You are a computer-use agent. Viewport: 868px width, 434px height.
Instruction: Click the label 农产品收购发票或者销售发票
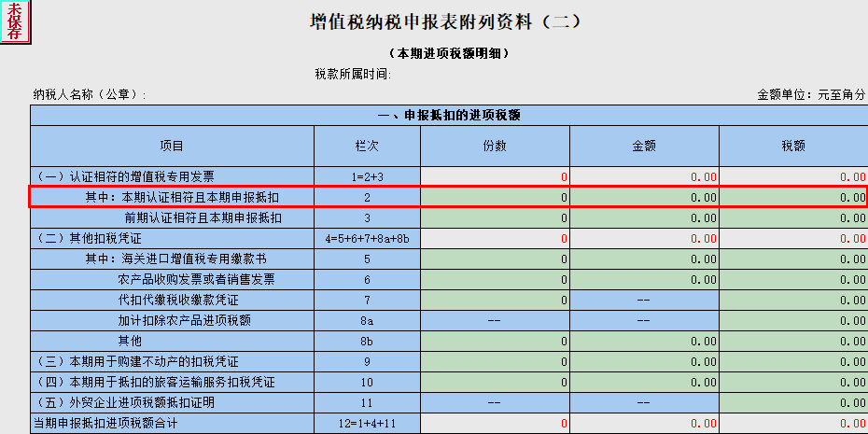pyautogui.click(x=197, y=280)
